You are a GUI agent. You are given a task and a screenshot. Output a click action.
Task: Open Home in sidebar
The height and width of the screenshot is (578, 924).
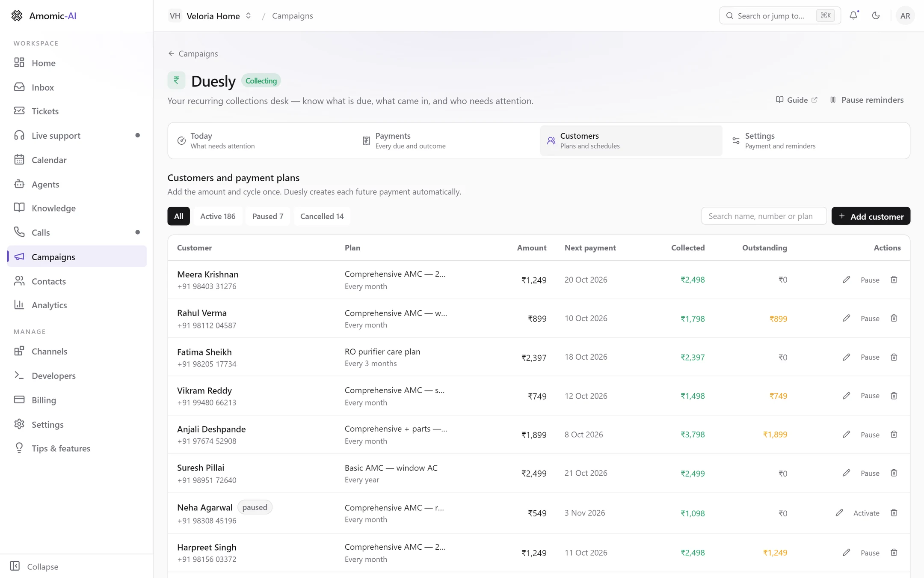pos(77,63)
